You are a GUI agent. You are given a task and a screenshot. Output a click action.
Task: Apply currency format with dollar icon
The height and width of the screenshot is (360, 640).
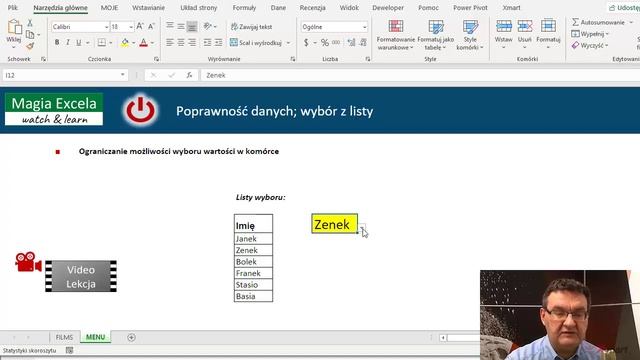pos(306,42)
